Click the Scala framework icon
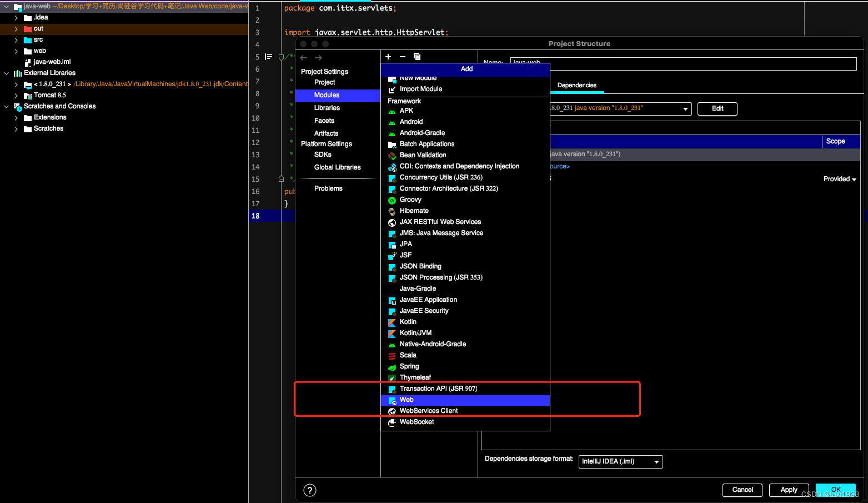Image resolution: width=868 pixels, height=503 pixels. pyautogui.click(x=392, y=355)
